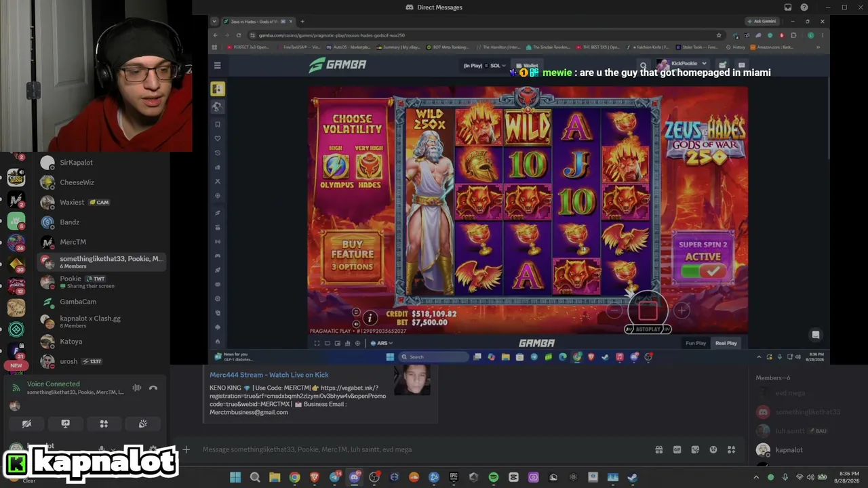Open the soundboard in voice panel

coord(142,424)
